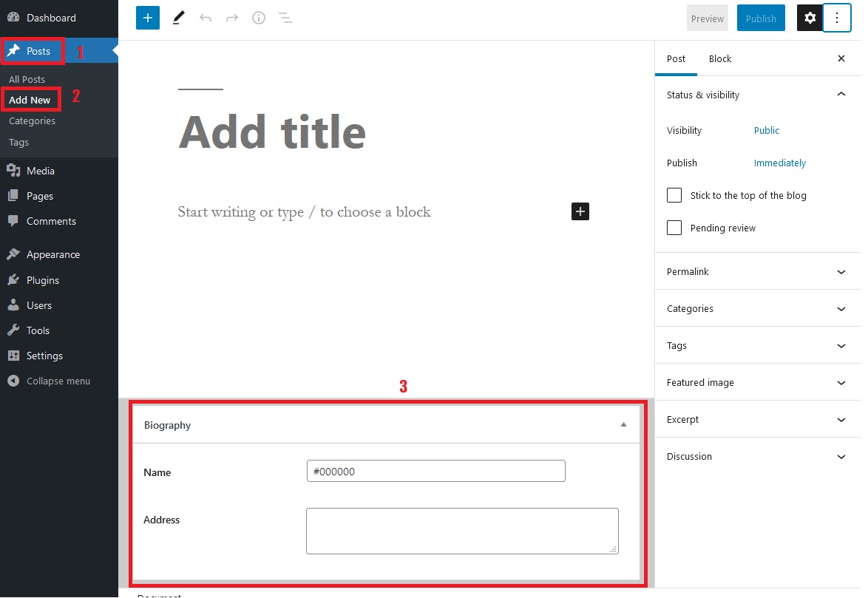Collapse the Biography meta box
This screenshot has width=868, height=598.
pyautogui.click(x=623, y=425)
